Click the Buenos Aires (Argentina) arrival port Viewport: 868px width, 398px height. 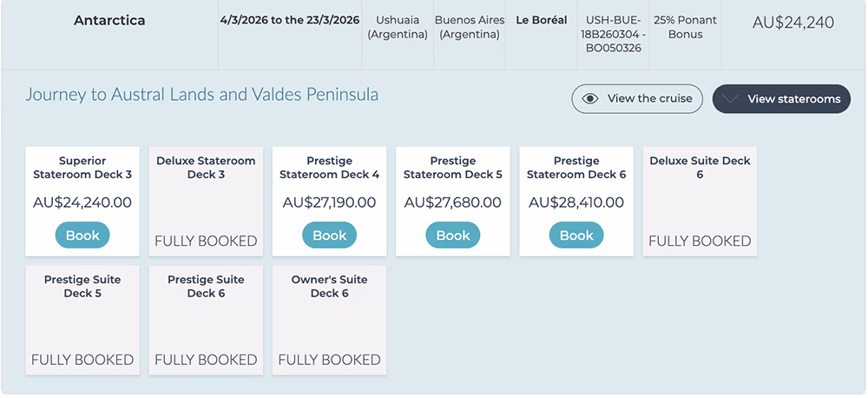(469, 27)
